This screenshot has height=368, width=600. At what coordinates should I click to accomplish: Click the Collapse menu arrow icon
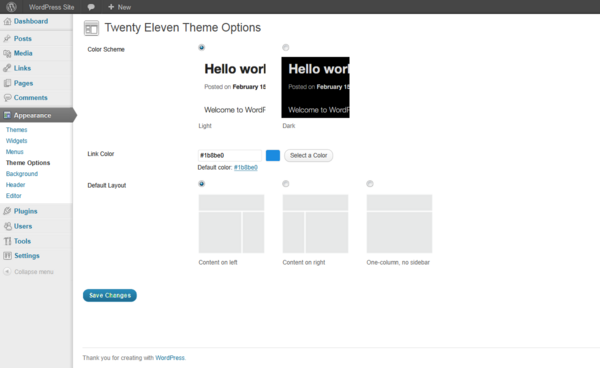tap(7, 272)
